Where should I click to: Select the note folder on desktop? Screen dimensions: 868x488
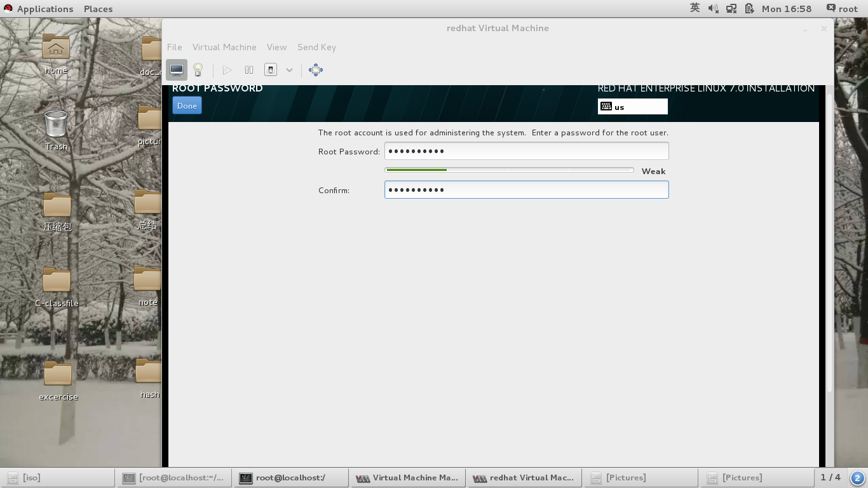tap(147, 286)
